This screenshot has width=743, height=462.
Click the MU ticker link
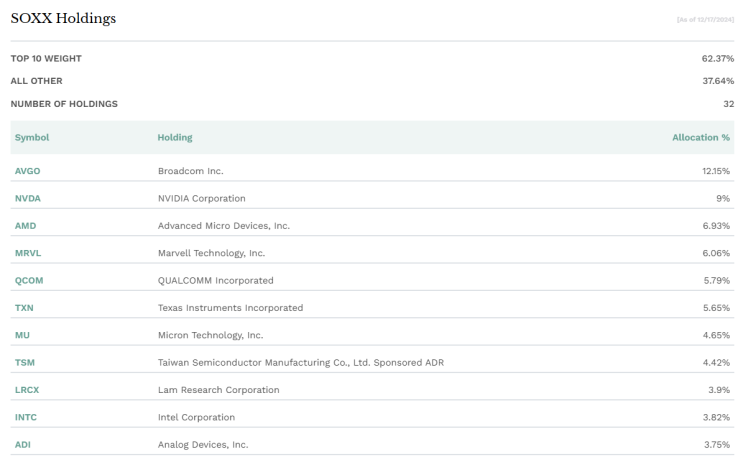pyautogui.click(x=22, y=335)
